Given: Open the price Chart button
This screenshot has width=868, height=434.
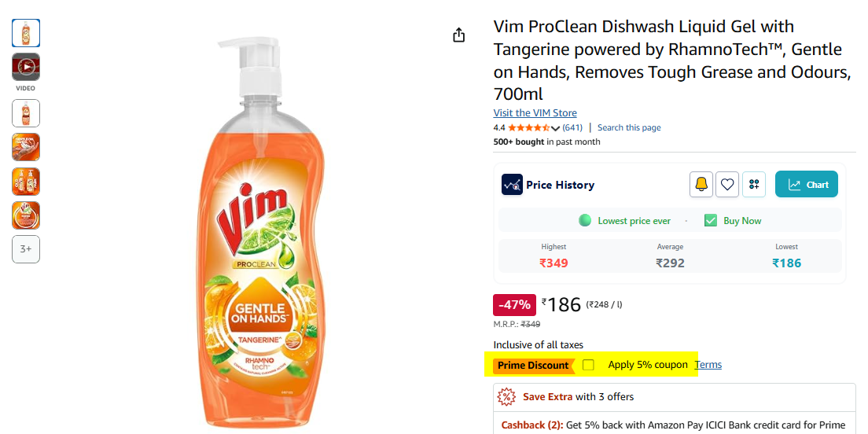Looking at the screenshot, I should 807,185.
